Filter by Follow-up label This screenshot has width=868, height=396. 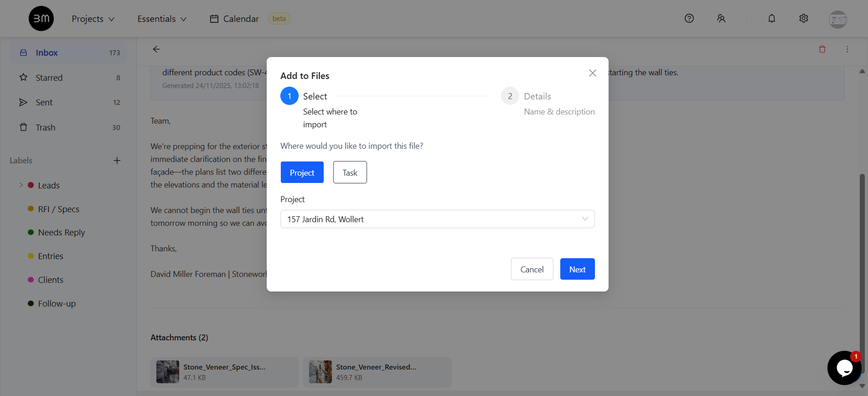point(57,303)
